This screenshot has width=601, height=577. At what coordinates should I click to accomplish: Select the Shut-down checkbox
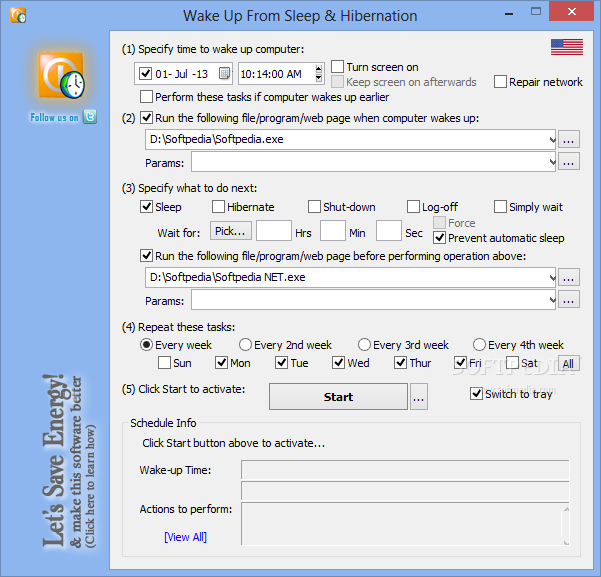point(314,207)
